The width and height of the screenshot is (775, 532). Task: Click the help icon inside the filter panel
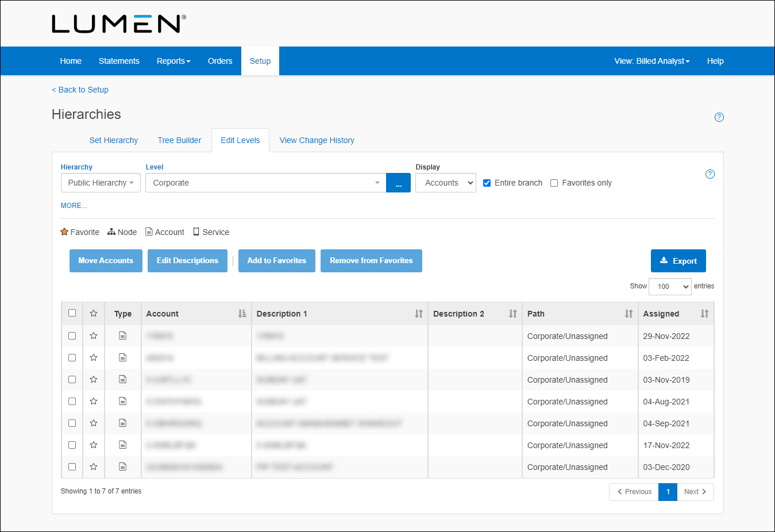[x=710, y=174]
